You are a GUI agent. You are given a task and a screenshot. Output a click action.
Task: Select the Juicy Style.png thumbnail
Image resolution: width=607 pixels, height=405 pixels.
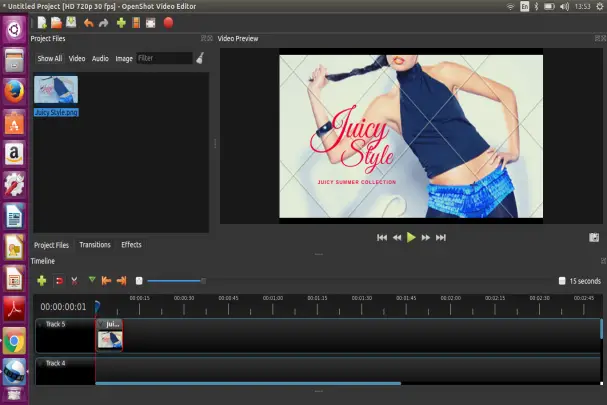click(56, 89)
